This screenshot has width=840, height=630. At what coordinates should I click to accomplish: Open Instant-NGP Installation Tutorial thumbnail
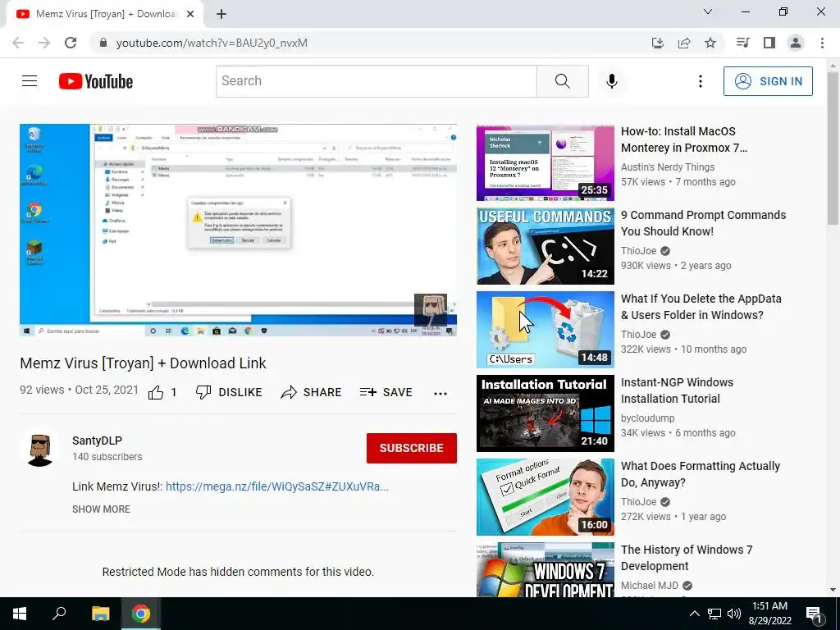click(x=546, y=413)
